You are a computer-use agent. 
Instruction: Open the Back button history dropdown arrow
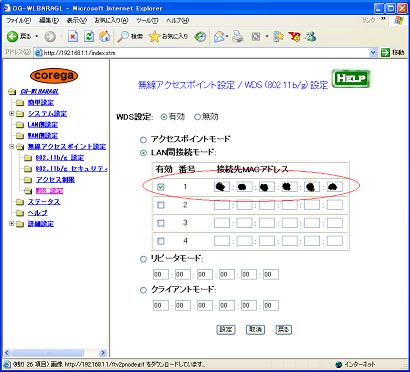(37, 37)
